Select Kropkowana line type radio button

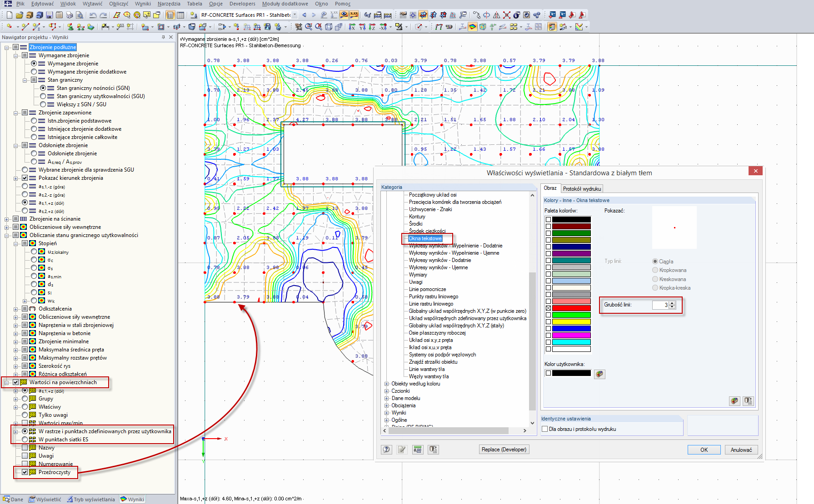tap(655, 270)
